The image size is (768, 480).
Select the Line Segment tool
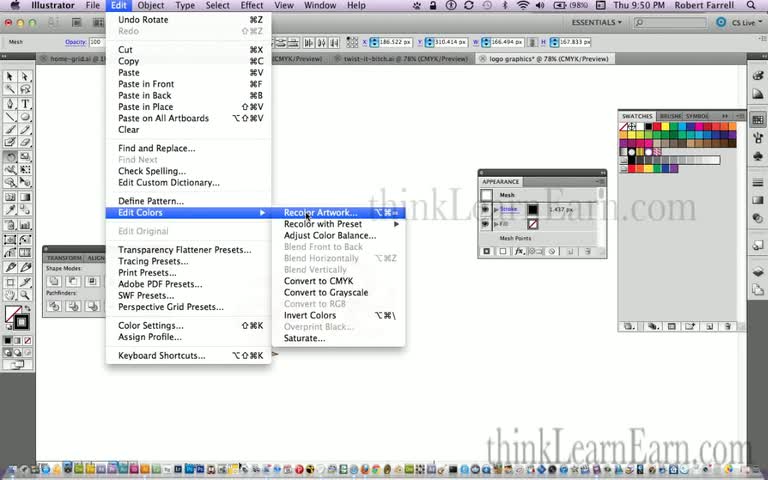pyautogui.click(x=10, y=117)
